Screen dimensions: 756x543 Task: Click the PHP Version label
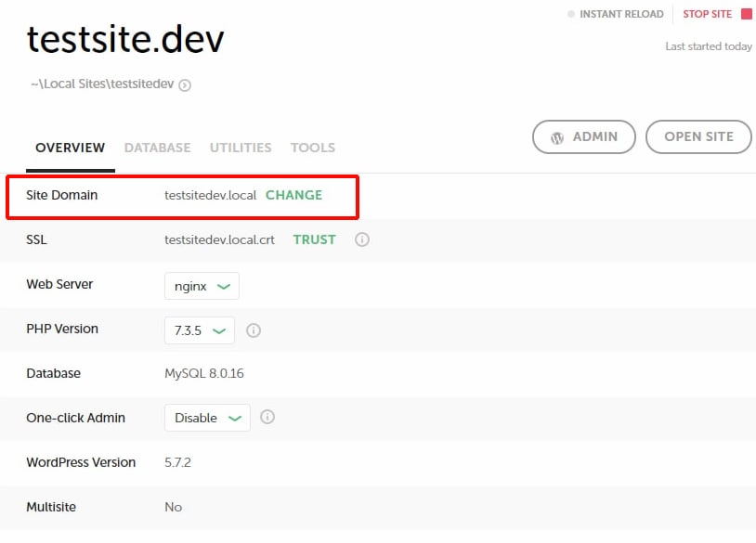coord(62,329)
